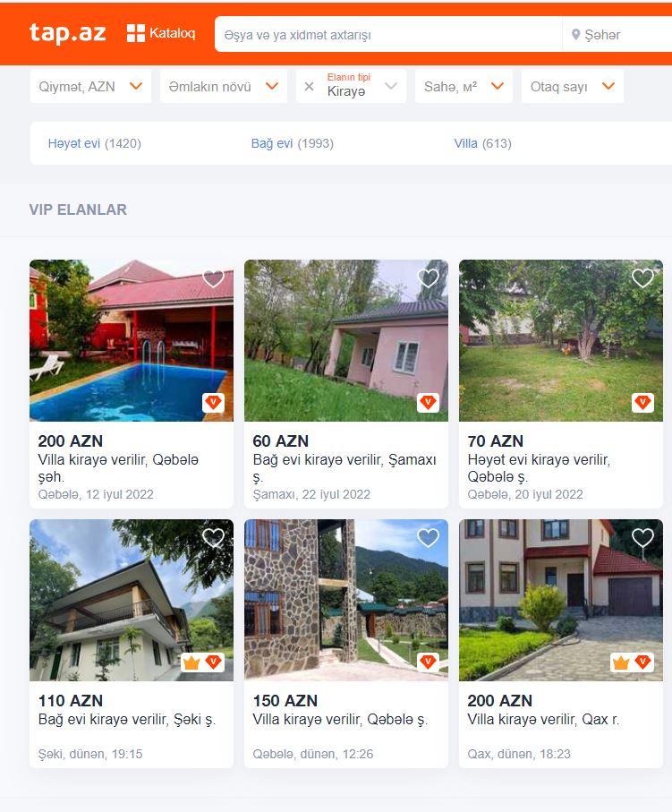
Task: Expand the Otaq sayı dropdown
Action: pyautogui.click(x=573, y=87)
